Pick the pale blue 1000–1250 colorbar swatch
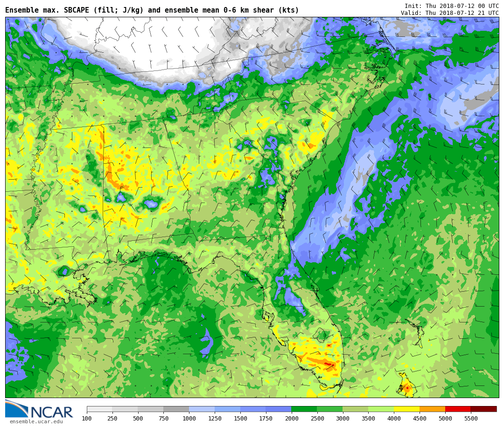504x427 pixels. coord(202,409)
